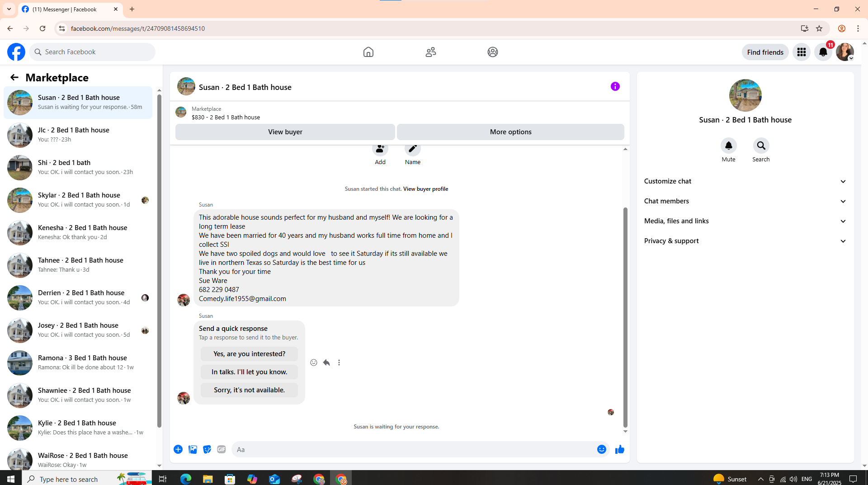Open View buyer profile link
Screen dimensions: 868x485
(425, 189)
